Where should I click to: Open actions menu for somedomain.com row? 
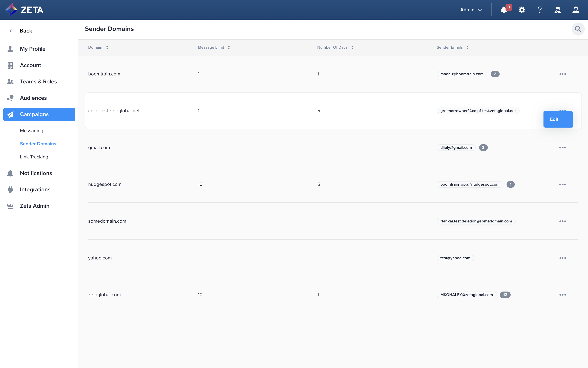[x=562, y=221]
